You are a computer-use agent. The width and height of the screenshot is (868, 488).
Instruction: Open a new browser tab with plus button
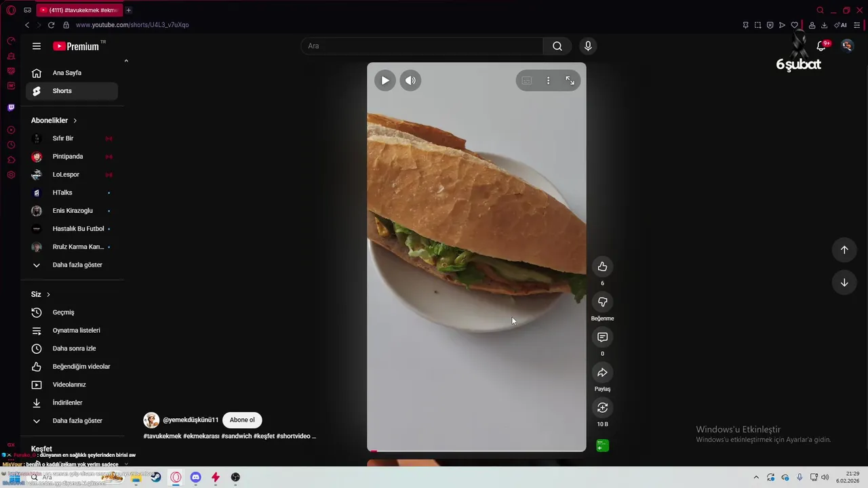[129, 10]
